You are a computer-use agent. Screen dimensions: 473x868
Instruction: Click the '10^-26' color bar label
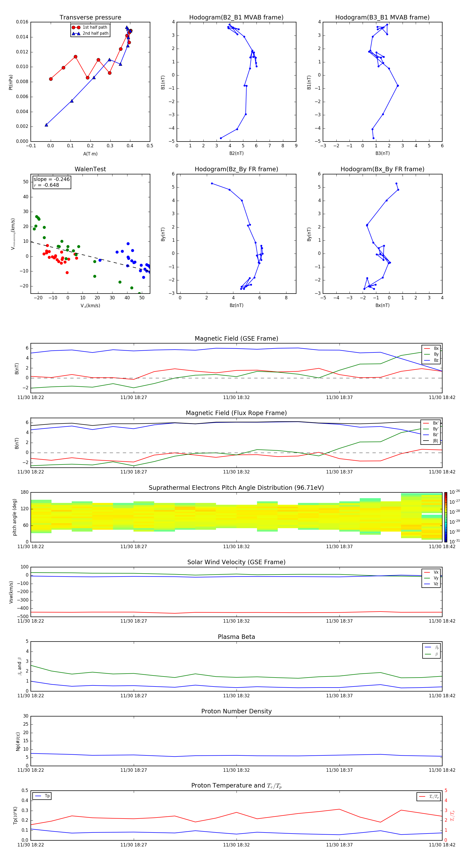[x=455, y=492]
